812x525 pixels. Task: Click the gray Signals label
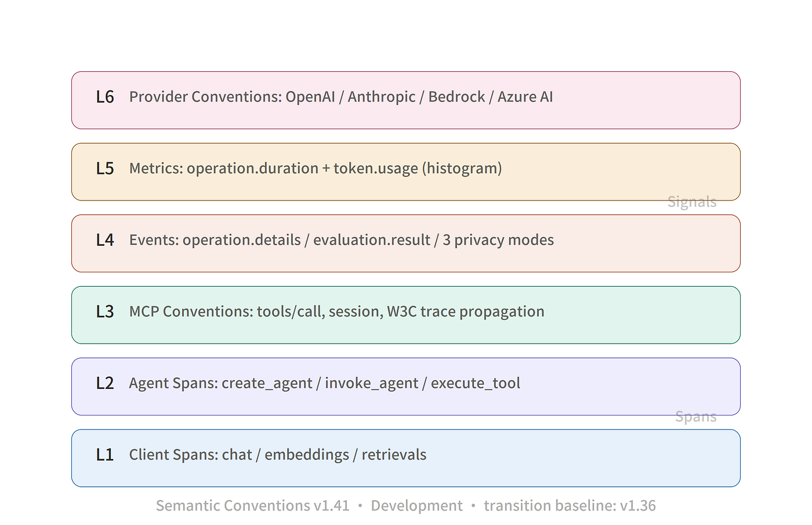(692, 202)
